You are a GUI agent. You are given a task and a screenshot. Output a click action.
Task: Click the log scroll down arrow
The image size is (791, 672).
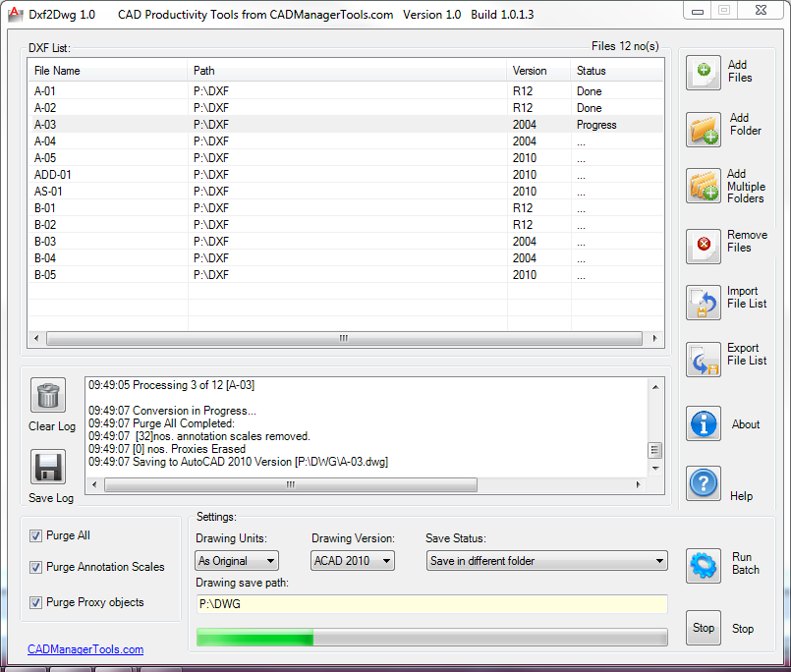tap(654, 469)
